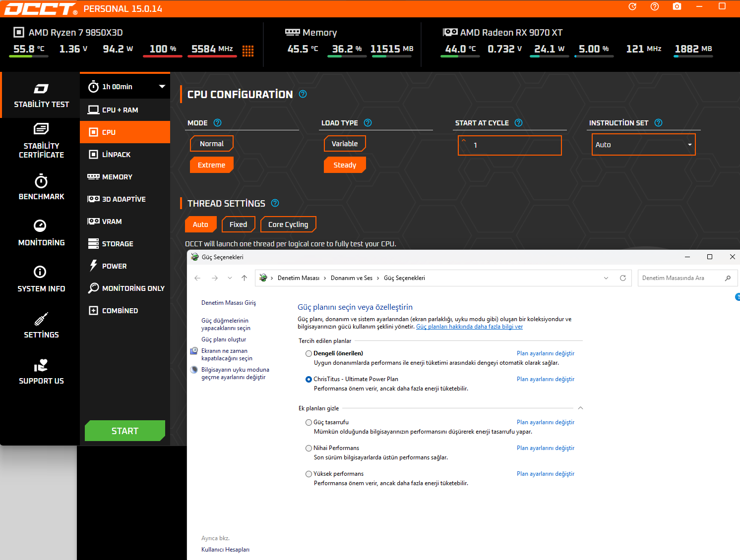Open the CPU core grid icon
The width and height of the screenshot is (740, 560).
coord(248,51)
